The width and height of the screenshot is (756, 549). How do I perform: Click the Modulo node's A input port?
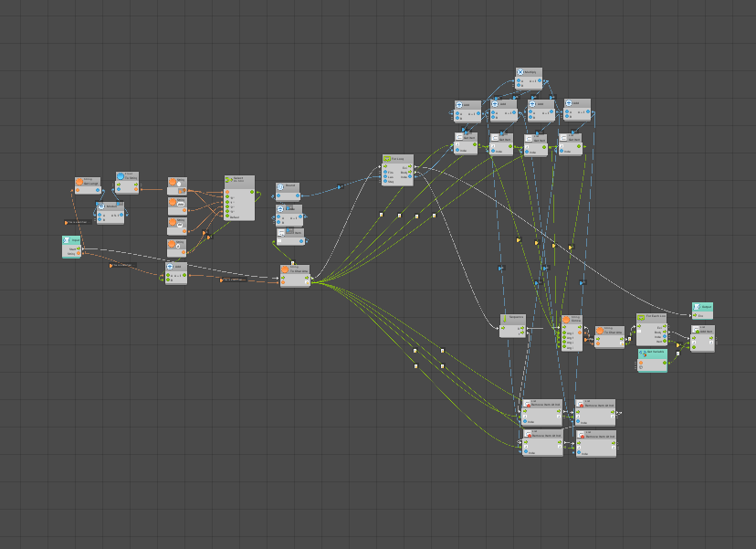click(x=100, y=216)
